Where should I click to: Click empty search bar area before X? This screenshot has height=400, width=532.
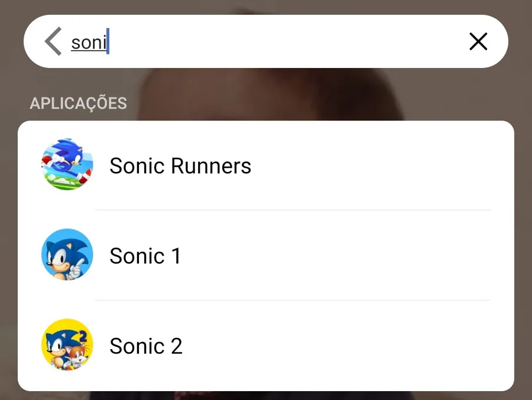click(355, 42)
